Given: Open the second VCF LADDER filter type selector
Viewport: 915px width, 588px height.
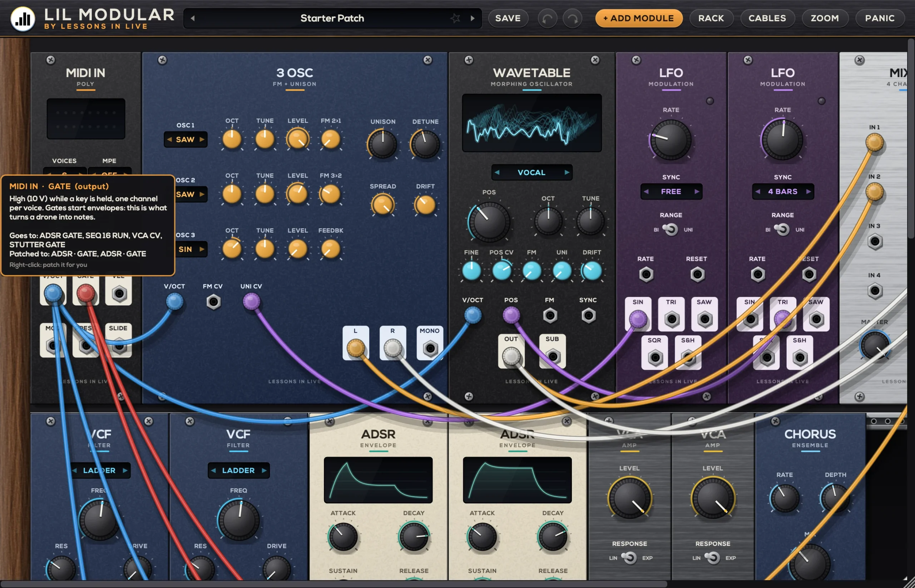Looking at the screenshot, I should 238,470.
